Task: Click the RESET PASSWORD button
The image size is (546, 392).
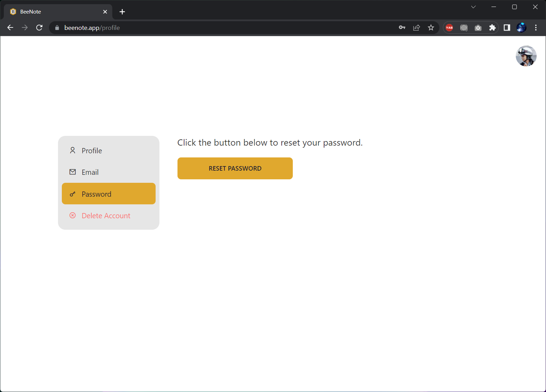Action: point(235,168)
